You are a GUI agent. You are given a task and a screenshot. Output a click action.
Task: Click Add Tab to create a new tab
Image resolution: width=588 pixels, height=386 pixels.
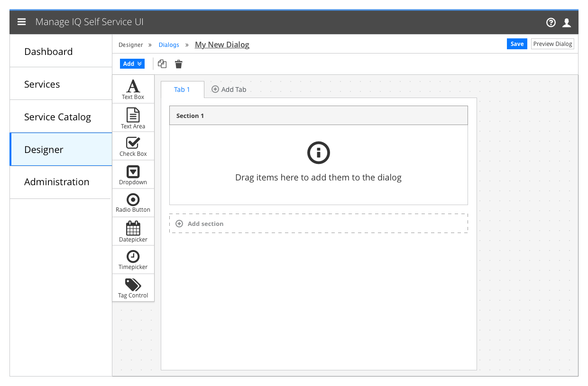click(229, 89)
